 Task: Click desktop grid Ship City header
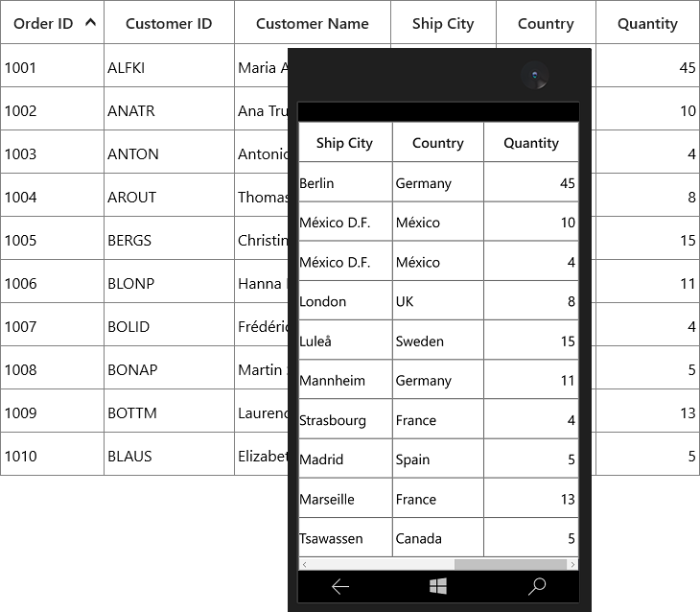click(x=443, y=22)
